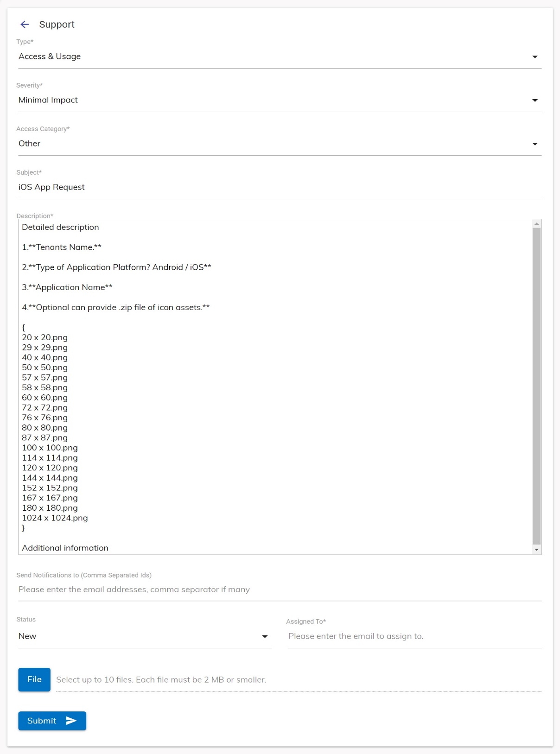Open the Type dropdown arrow
This screenshot has height=754, width=560.
point(535,57)
